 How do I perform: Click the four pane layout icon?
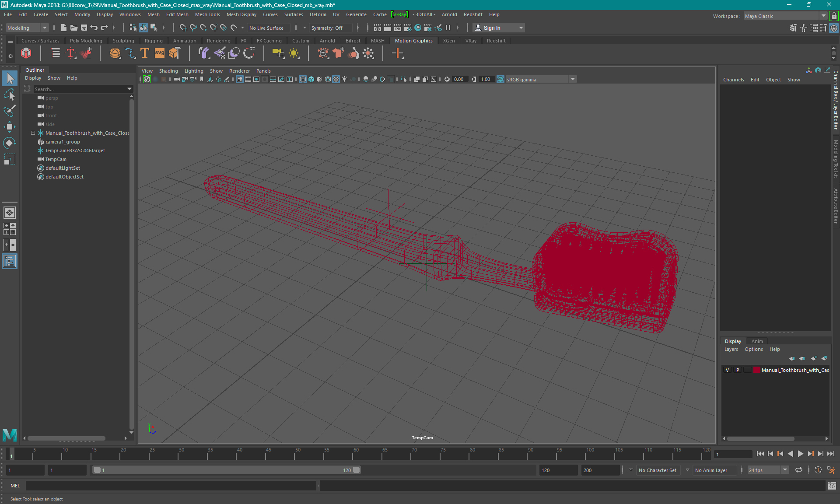click(x=10, y=229)
